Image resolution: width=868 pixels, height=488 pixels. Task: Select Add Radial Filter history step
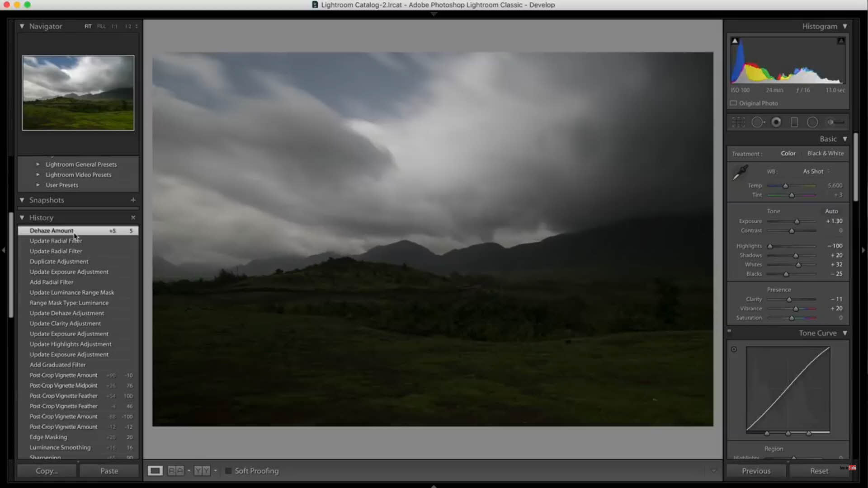coord(78,282)
